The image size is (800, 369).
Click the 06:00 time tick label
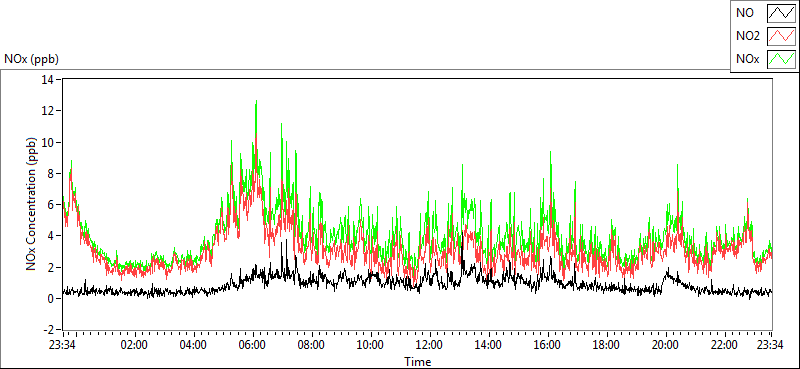(x=252, y=344)
